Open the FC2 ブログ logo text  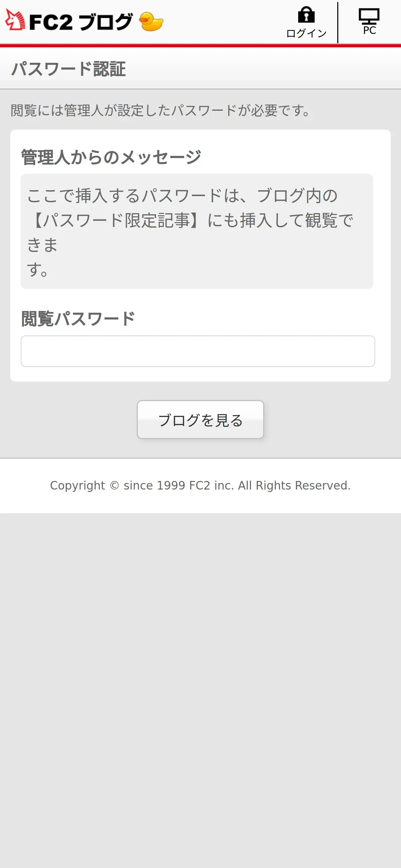click(x=81, y=22)
